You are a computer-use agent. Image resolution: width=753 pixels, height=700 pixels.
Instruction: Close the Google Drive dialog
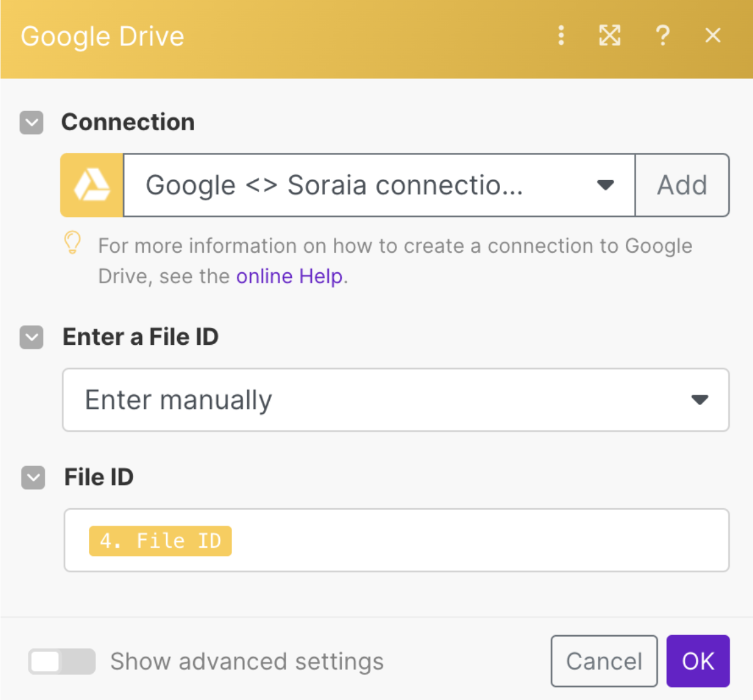(713, 35)
